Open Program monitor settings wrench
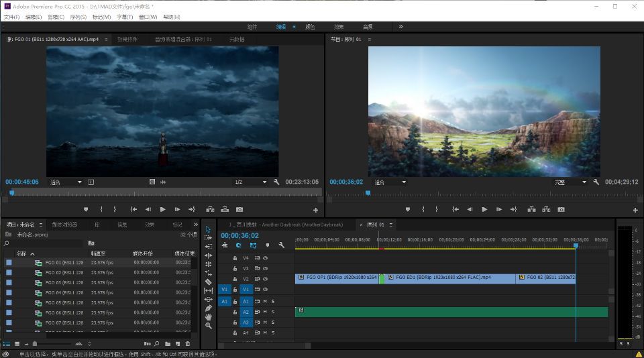This screenshot has height=358, width=644. click(x=596, y=182)
